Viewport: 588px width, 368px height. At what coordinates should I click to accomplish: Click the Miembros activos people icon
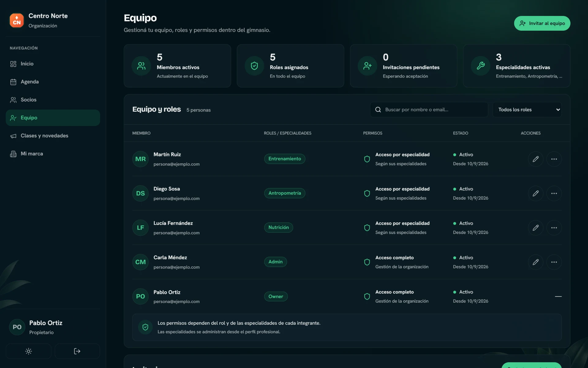tap(141, 66)
